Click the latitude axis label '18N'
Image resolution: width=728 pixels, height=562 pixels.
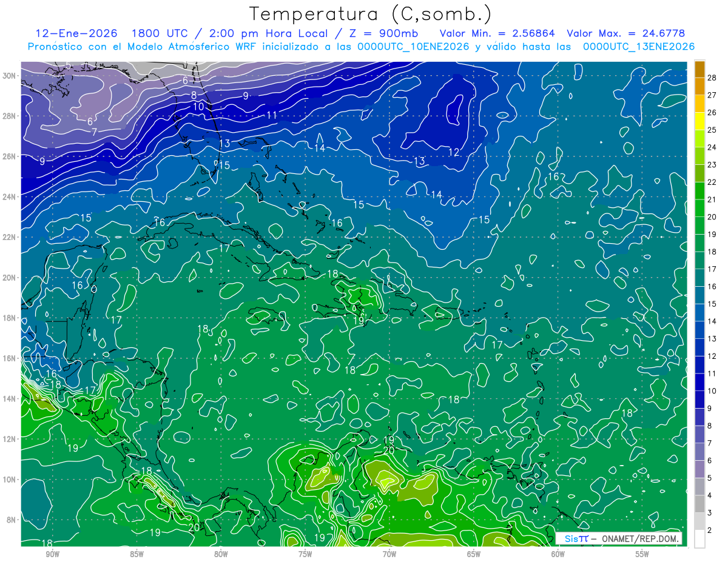(x=10, y=318)
